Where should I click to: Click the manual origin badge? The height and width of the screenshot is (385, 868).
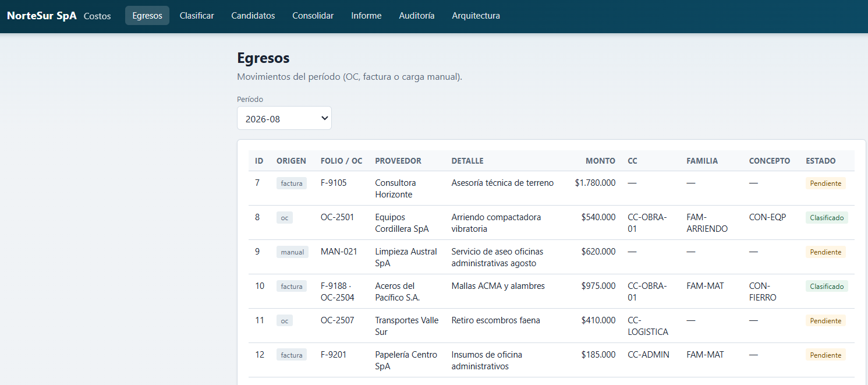click(x=292, y=252)
